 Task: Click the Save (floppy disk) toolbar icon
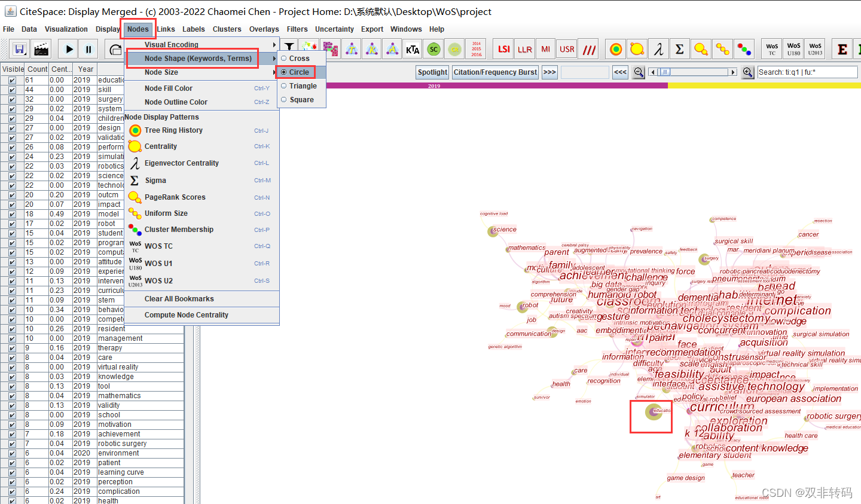point(19,49)
